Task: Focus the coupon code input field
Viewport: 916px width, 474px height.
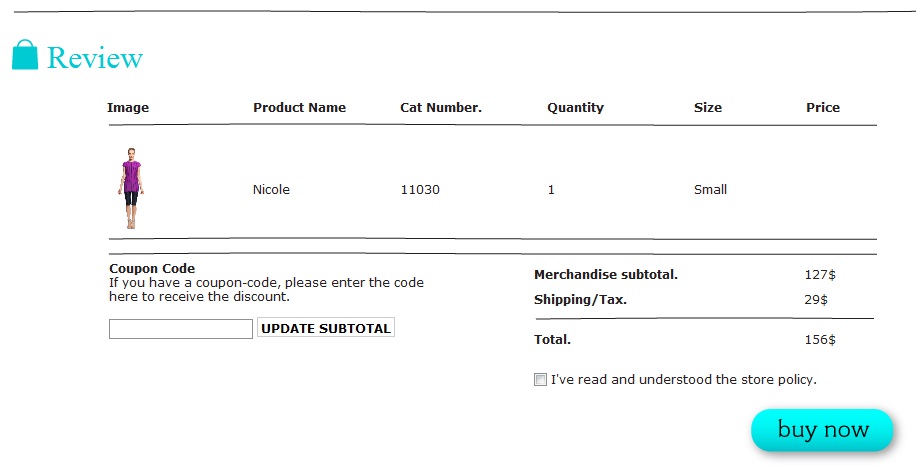Action: click(181, 328)
